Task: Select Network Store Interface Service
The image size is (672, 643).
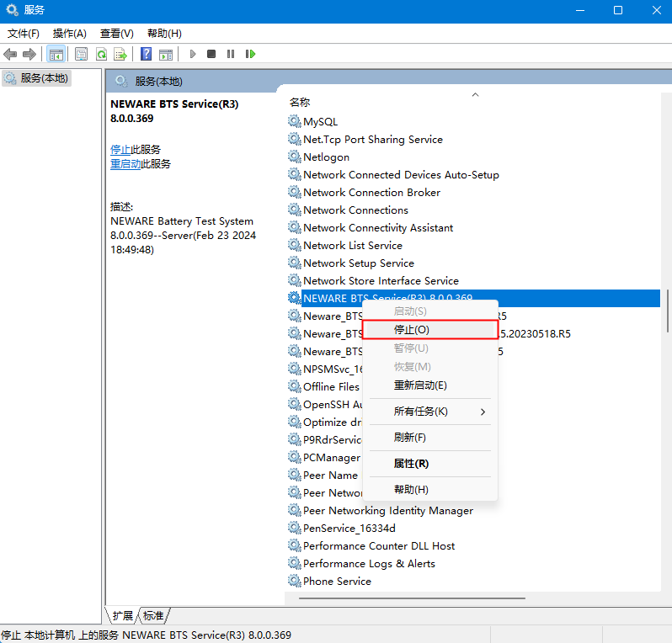Action: [x=381, y=280]
